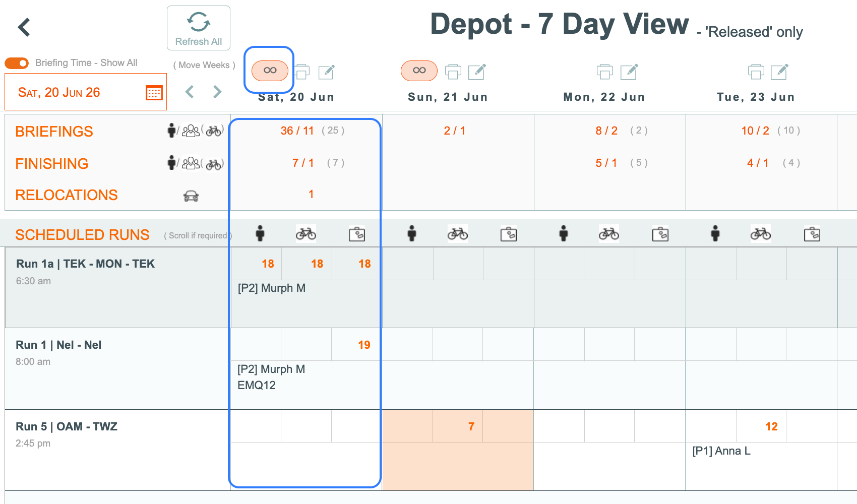The width and height of the screenshot is (857, 504).
Task: Open Saturday briefings count 36 / 11
Action: [297, 131]
